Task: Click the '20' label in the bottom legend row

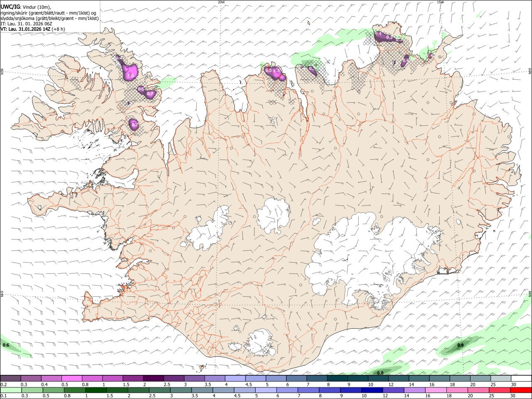Action: tap(470, 396)
